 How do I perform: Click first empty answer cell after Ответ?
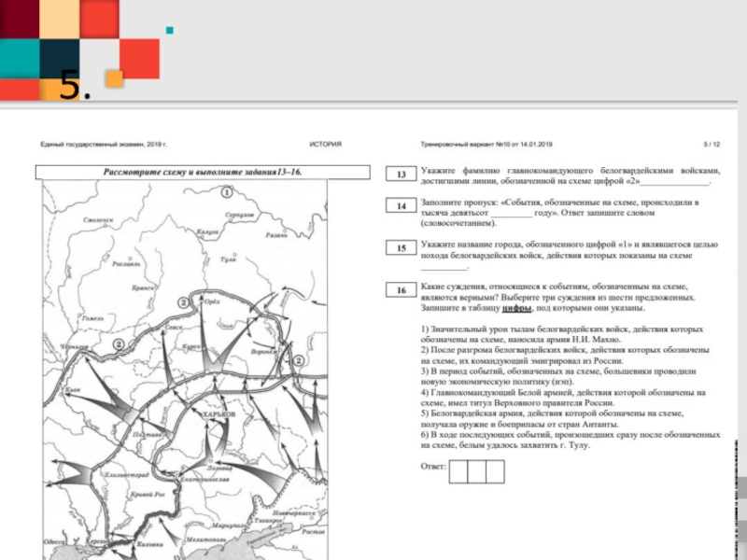(x=458, y=470)
